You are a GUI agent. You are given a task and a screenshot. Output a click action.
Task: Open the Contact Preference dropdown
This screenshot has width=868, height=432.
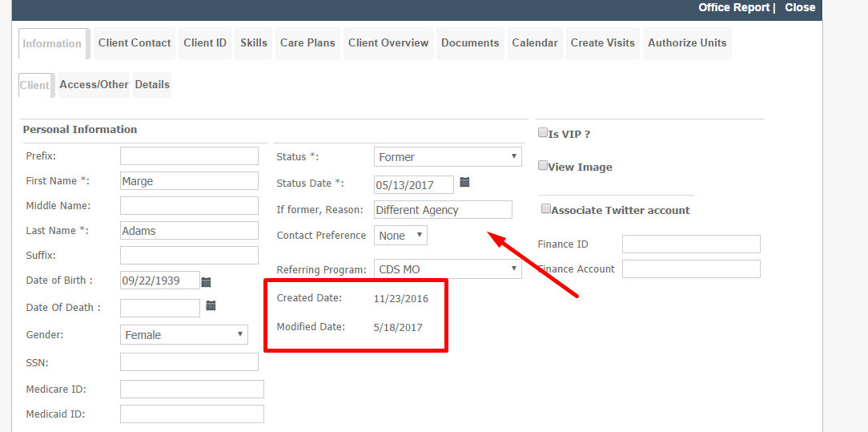click(x=401, y=236)
